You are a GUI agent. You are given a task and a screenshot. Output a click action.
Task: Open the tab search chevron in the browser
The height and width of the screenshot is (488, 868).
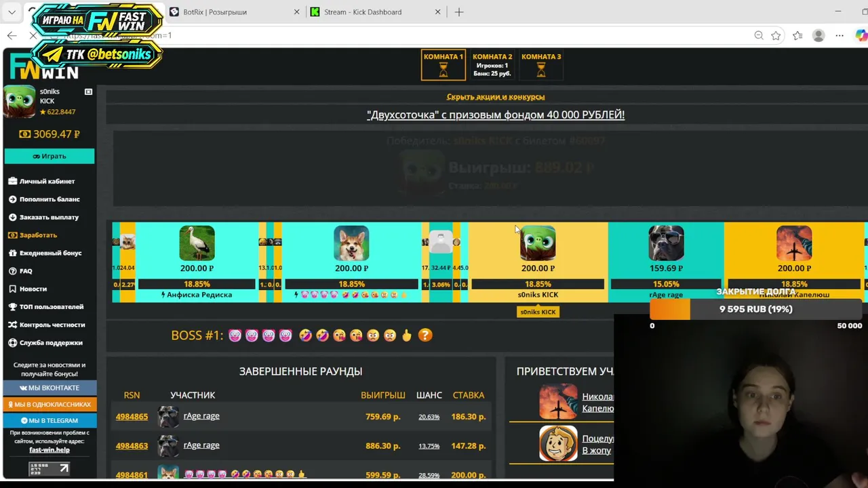pos(12,12)
